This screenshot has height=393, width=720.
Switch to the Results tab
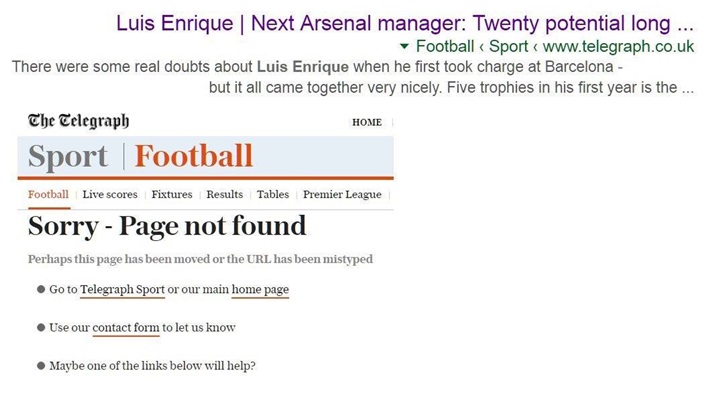click(225, 194)
